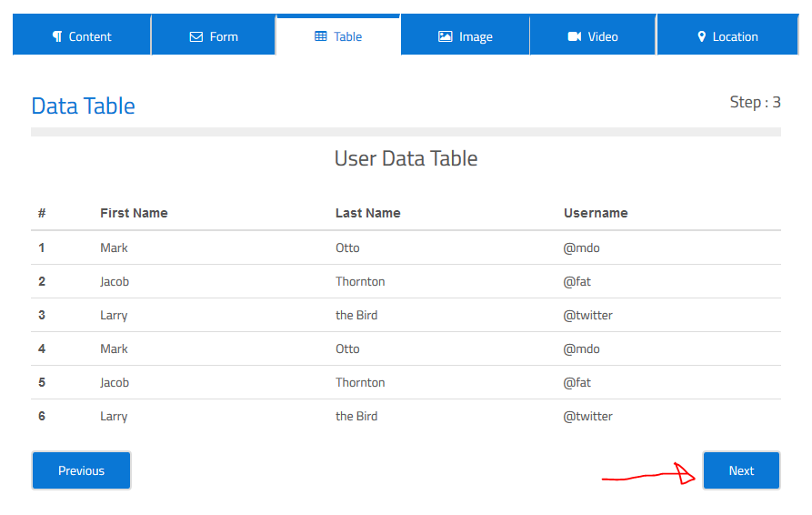Click @twitter in row 3

[x=587, y=315]
